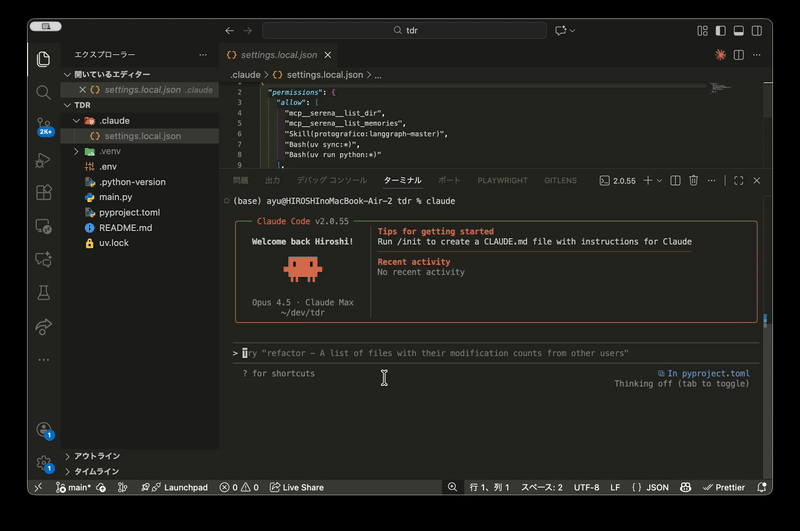800x531 pixels.
Task: Open the zoom magnifier in status bar
Action: [x=452, y=487]
